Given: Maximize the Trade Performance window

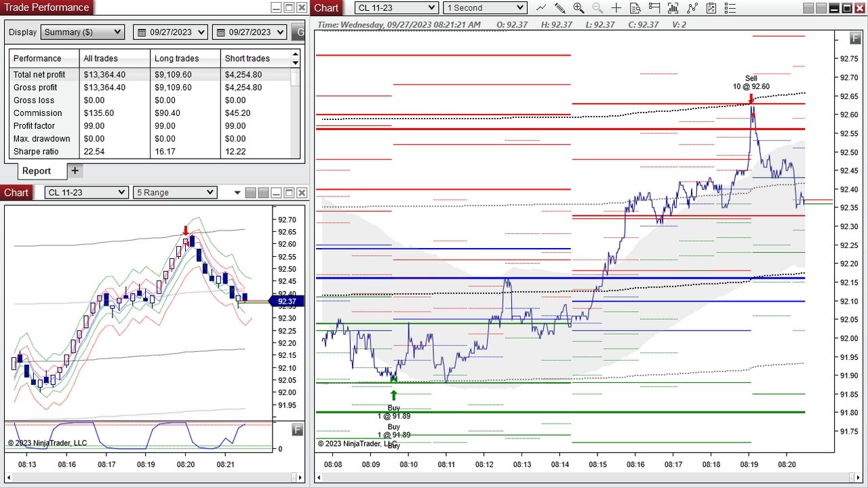Looking at the screenshot, I should click(288, 7).
